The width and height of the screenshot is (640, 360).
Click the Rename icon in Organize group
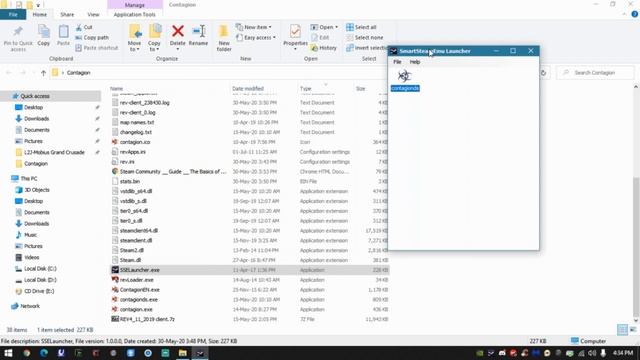(x=198, y=31)
